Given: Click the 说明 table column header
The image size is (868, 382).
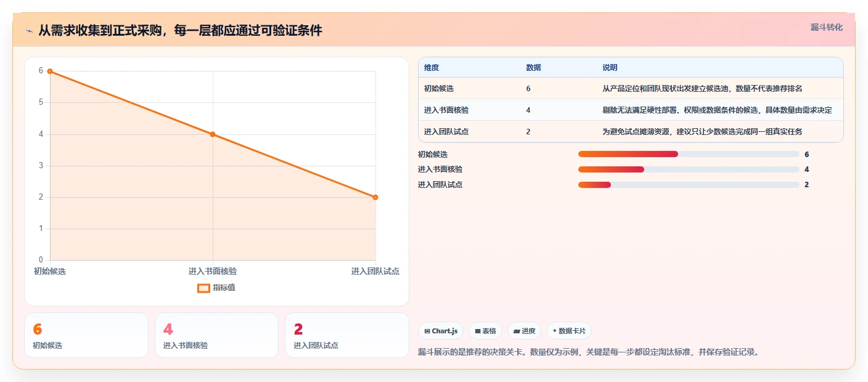Looking at the screenshot, I should [610, 68].
